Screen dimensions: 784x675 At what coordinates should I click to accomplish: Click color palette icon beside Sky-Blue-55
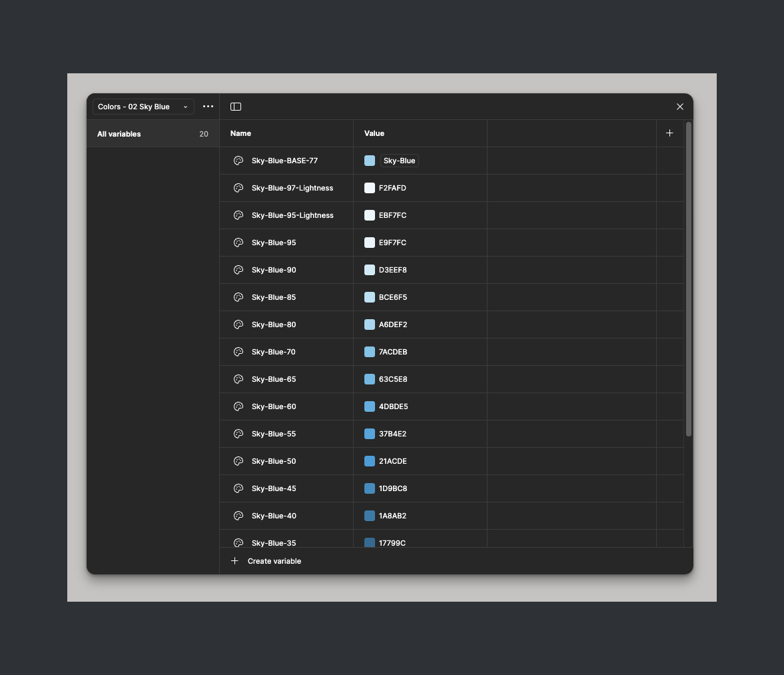tap(238, 434)
